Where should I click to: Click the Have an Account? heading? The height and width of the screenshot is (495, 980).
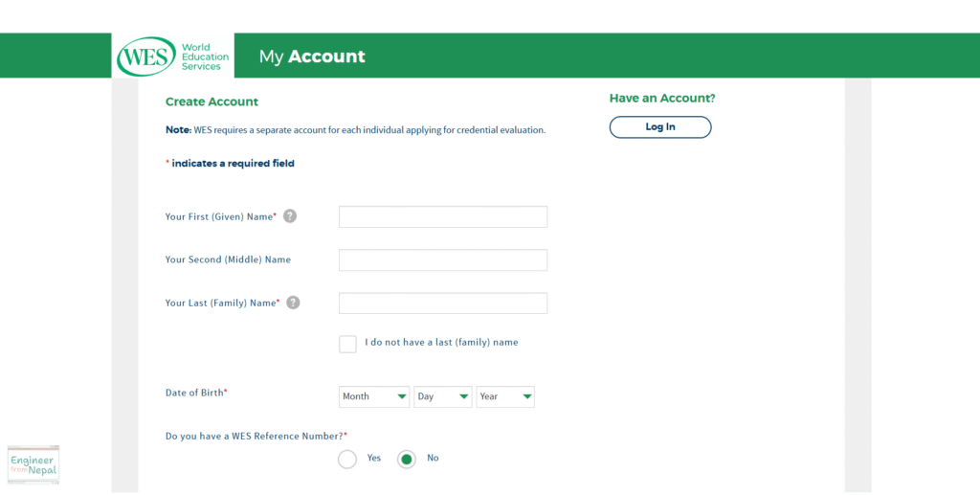[x=662, y=98]
